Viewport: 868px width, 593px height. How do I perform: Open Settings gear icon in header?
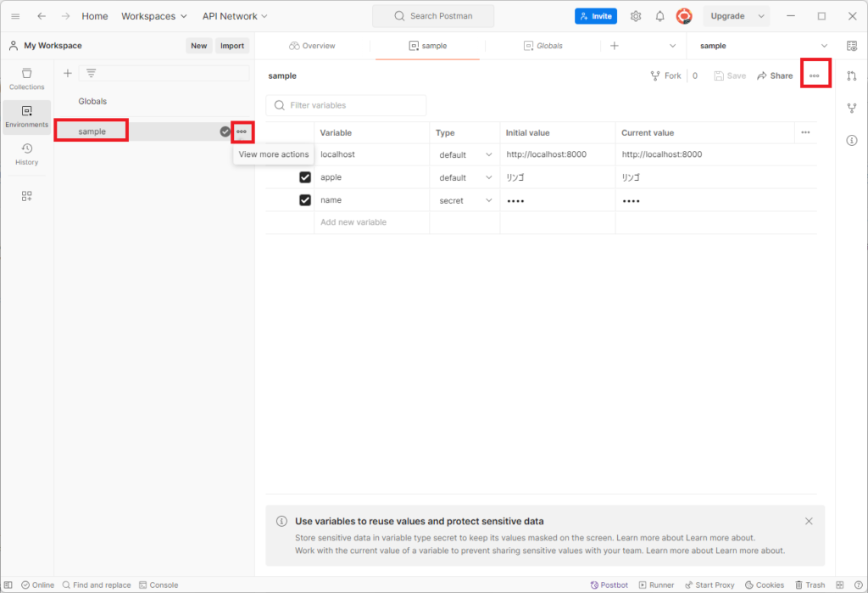pos(636,16)
